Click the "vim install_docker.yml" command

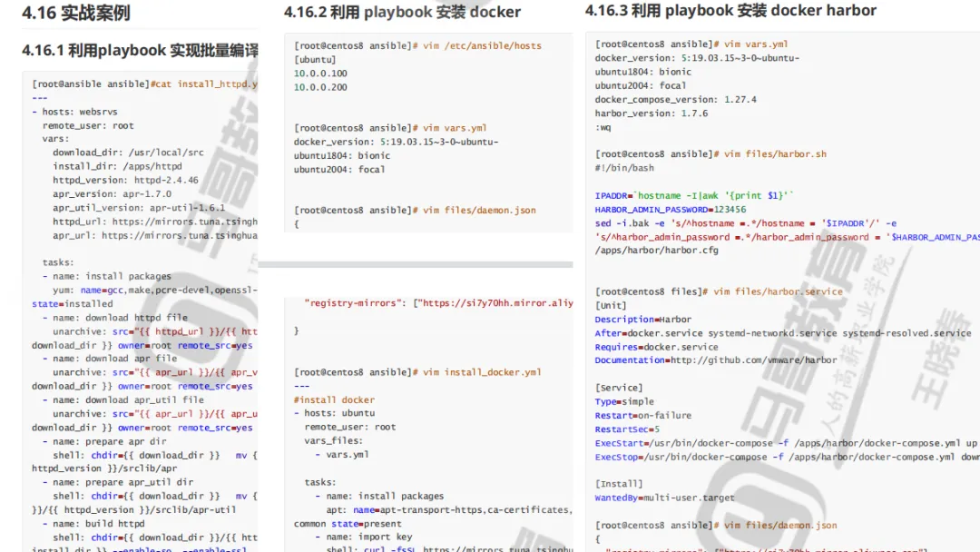[x=482, y=372]
